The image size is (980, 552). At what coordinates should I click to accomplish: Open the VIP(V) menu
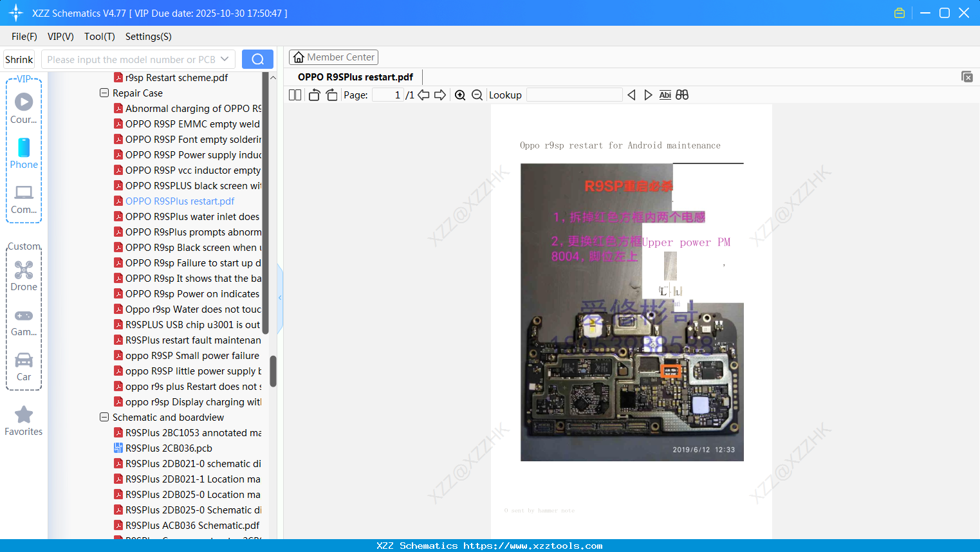(60, 37)
